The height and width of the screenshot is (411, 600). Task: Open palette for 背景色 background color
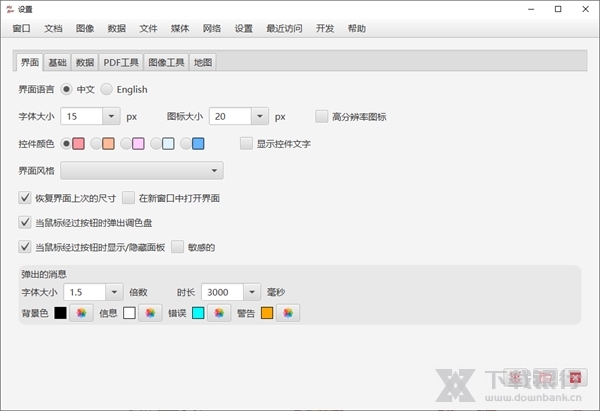tap(81, 313)
